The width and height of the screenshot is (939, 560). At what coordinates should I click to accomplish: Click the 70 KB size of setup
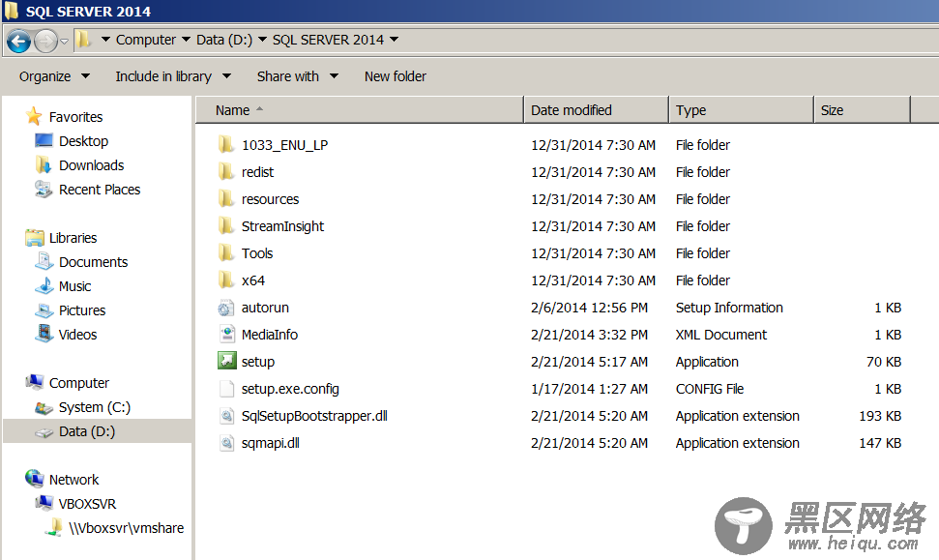pos(883,362)
